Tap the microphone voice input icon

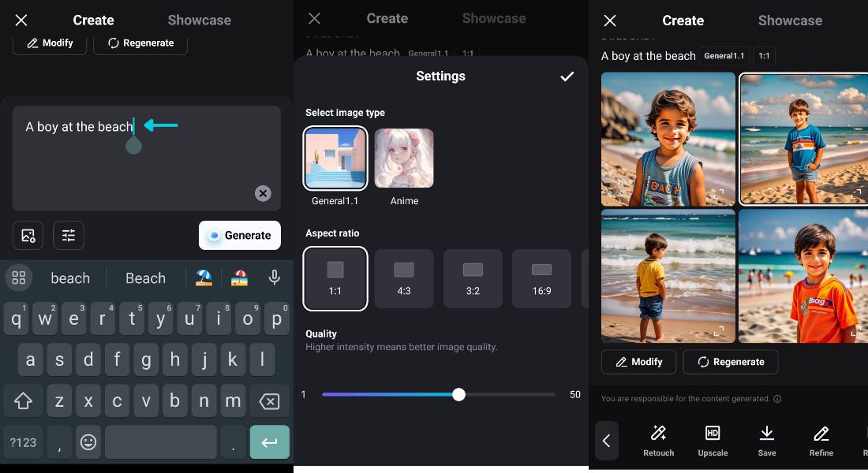[x=274, y=277]
